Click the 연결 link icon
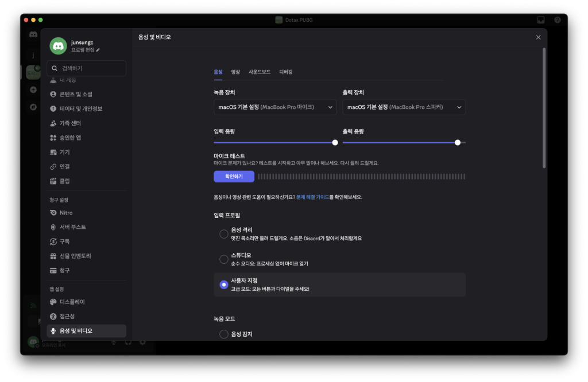Image resolution: width=588 pixels, height=382 pixels. (53, 167)
